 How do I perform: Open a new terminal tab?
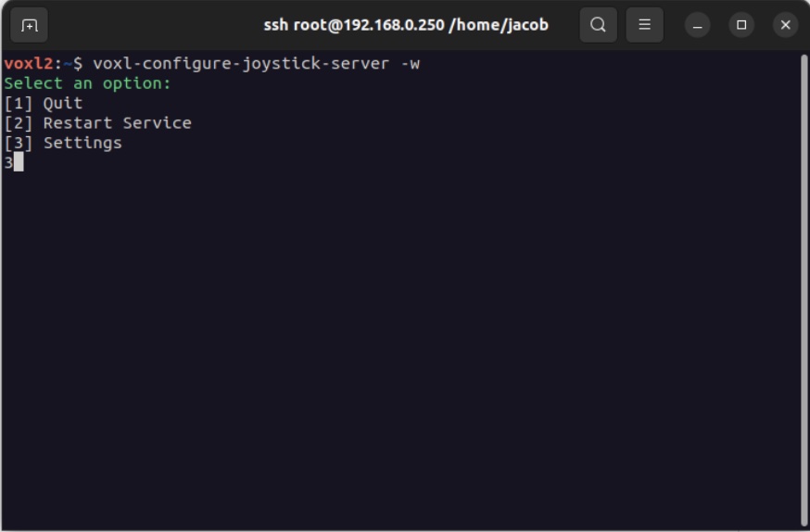(x=29, y=25)
